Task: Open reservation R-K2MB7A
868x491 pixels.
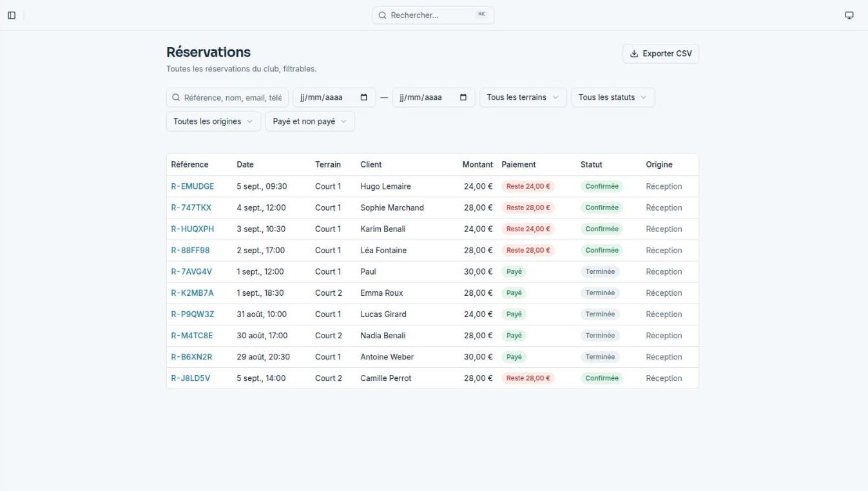Action: (x=192, y=293)
